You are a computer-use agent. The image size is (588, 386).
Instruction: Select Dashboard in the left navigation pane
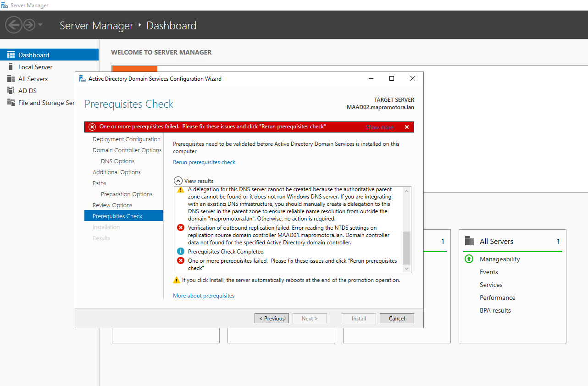(x=49, y=55)
